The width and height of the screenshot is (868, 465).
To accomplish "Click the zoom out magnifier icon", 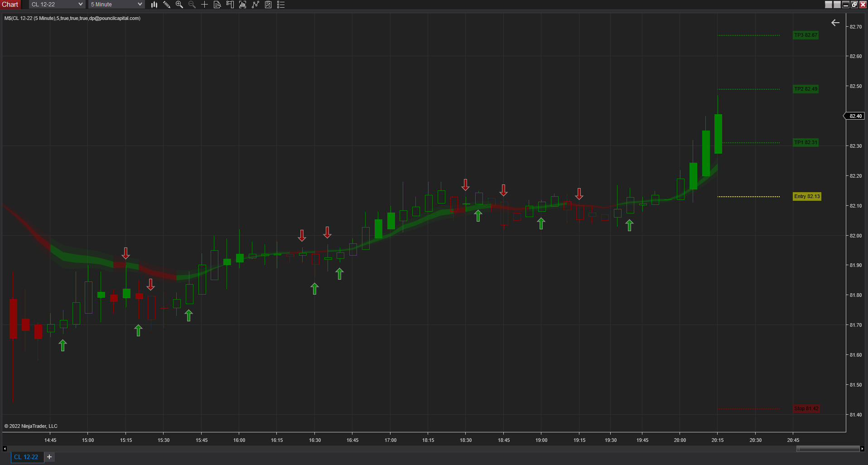I will click(x=192, y=5).
